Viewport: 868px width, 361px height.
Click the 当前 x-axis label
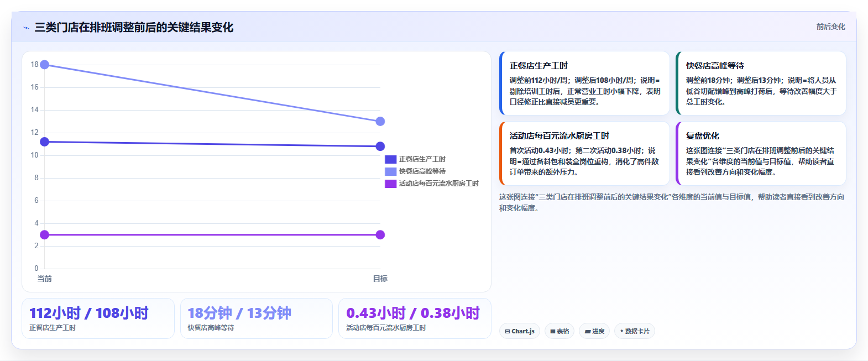point(45,279)
